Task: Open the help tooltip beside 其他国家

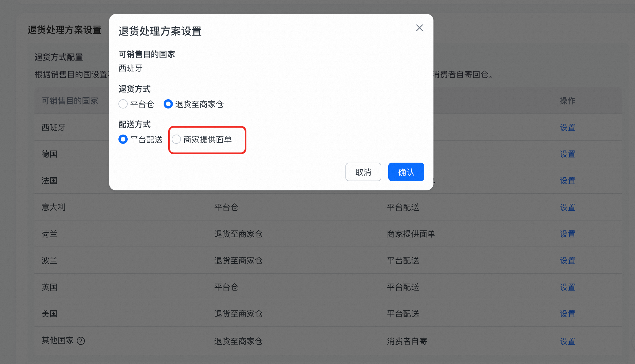Action: (80, 341)
